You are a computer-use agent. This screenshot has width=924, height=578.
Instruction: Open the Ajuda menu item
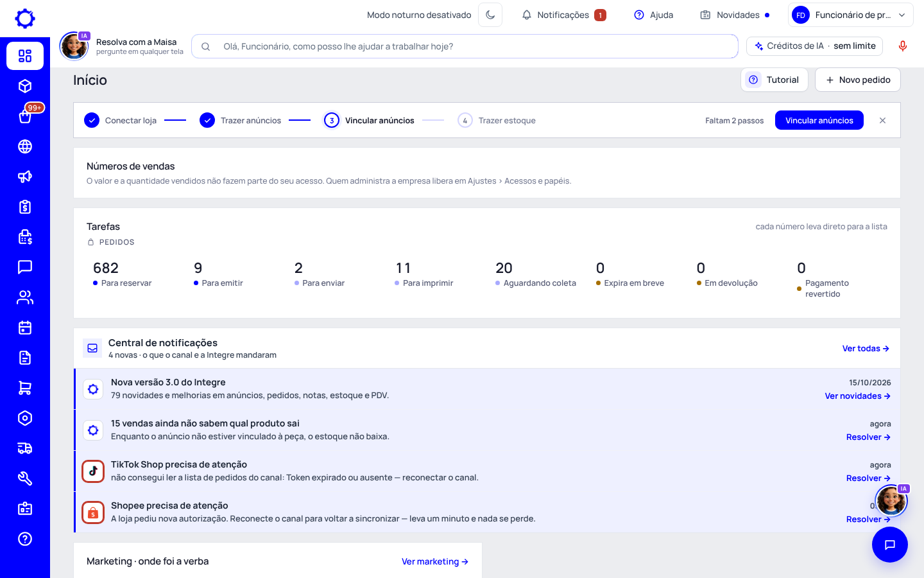(x=654, y=15)
